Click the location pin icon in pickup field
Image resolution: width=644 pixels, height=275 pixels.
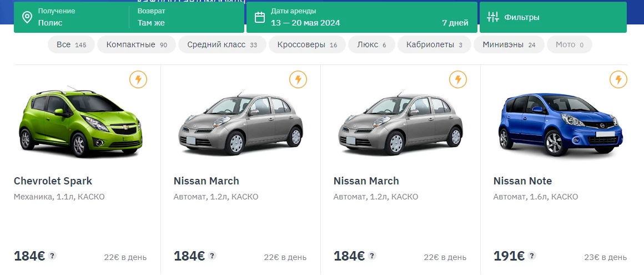(27, 17)
